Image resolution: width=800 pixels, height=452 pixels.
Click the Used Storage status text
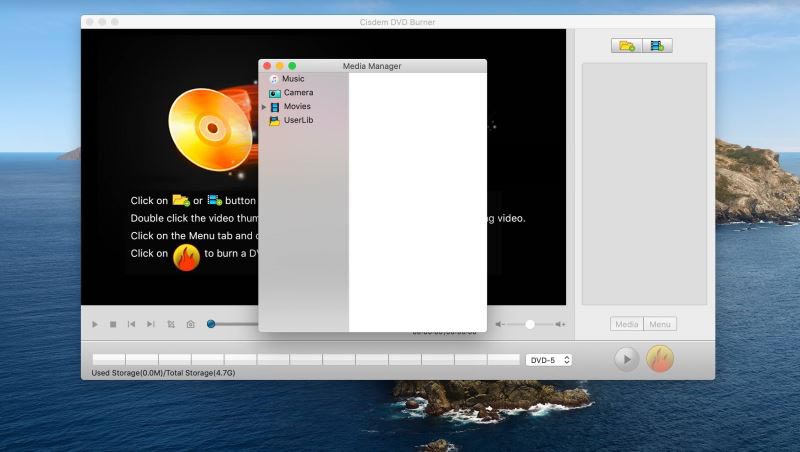tap(163, 373)
